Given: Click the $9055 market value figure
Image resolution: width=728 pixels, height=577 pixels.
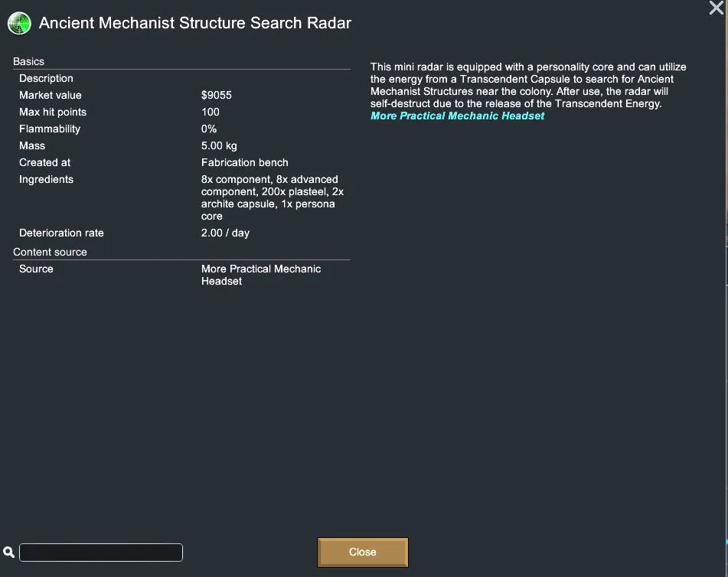Looking at the screenshot, I should (x=217, y=95).
